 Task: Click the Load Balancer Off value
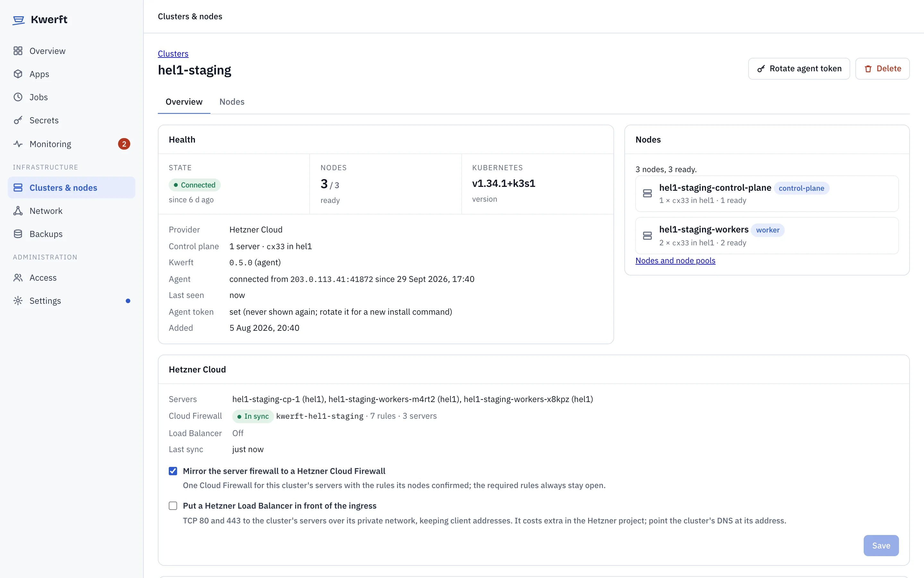238,433
